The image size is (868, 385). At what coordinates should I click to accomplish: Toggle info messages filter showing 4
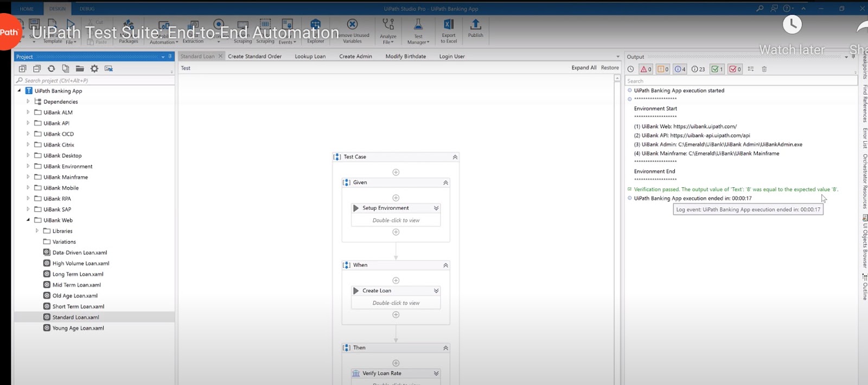(x=680, y=69)
